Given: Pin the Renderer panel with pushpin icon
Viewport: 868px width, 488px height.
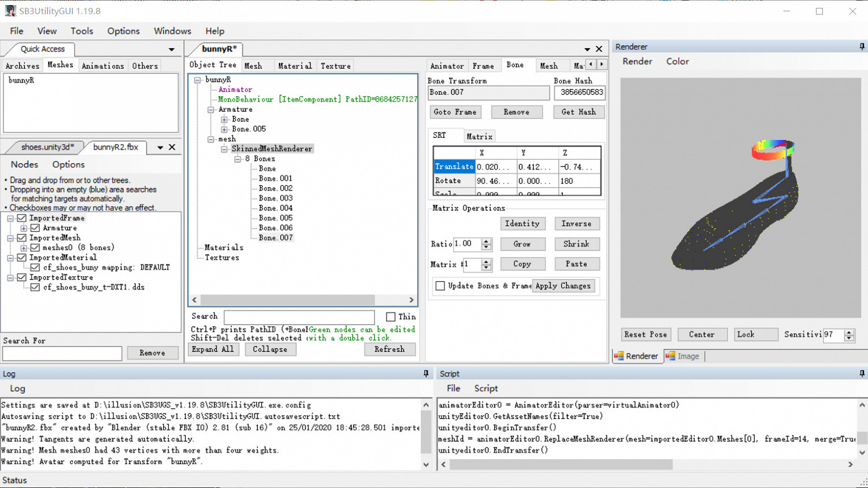Looking at the screenshot, I should click(x=862, y=46).
